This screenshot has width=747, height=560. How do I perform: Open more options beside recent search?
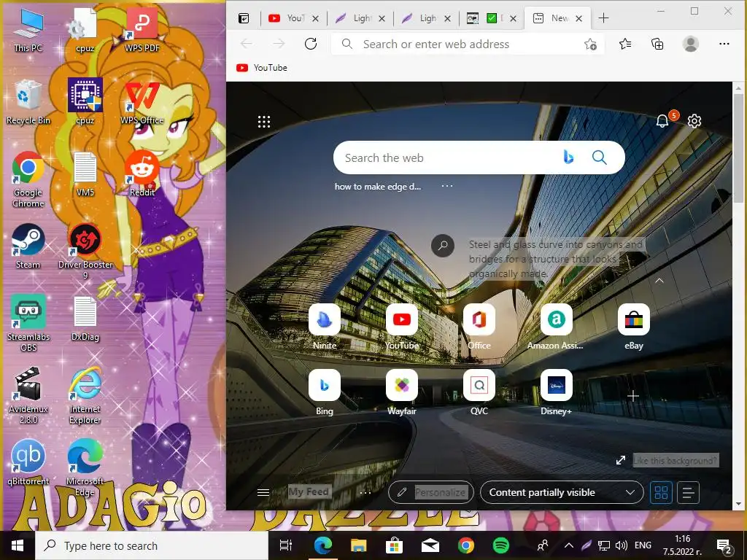pos(447,186)
